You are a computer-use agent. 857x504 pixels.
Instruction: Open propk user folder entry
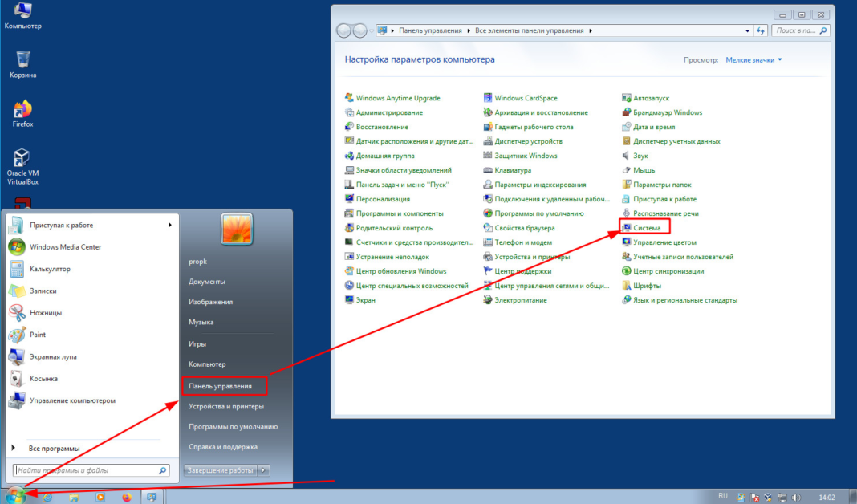click(198, 262)
